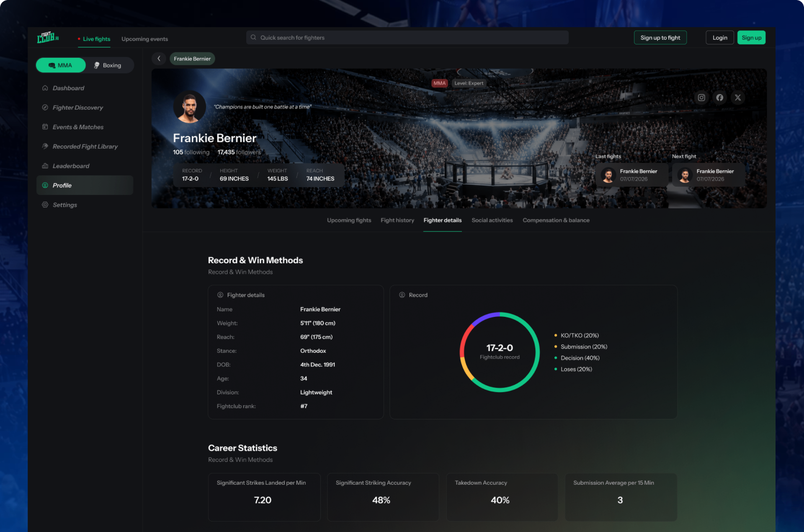Click the fighter search input field

tap(407, 37)
